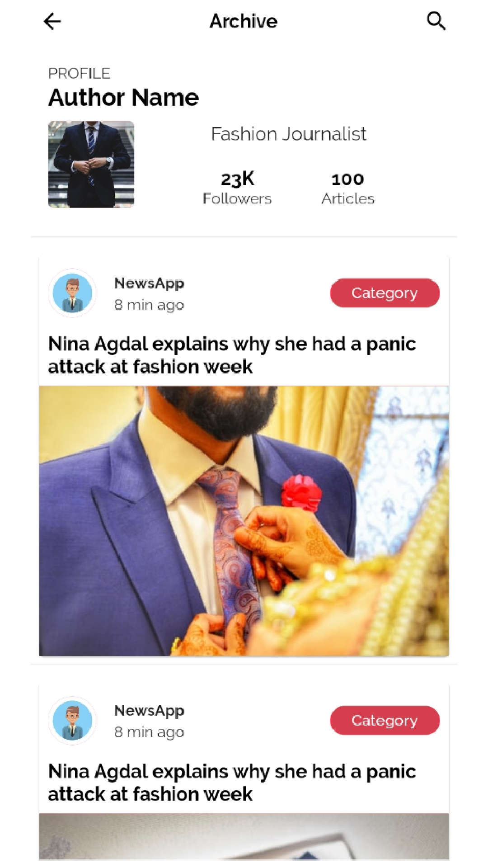The image size is (488, 868).
Task: Select the Author Name heading
Action: (123, 97)
